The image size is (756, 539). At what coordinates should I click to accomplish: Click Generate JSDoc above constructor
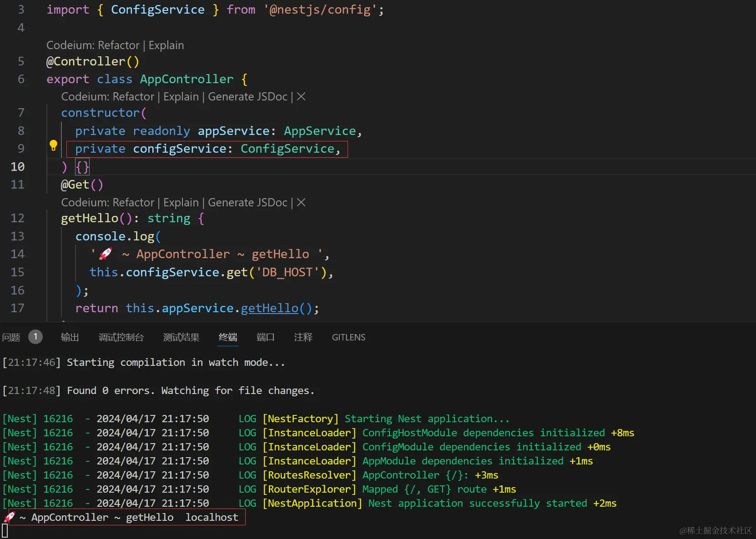tap(248, 97)
